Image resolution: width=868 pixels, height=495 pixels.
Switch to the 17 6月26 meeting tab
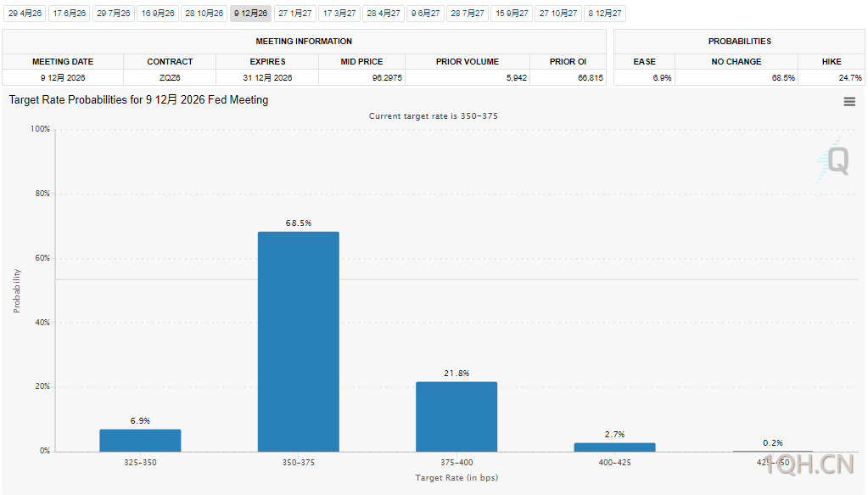(x=70, y=14)
